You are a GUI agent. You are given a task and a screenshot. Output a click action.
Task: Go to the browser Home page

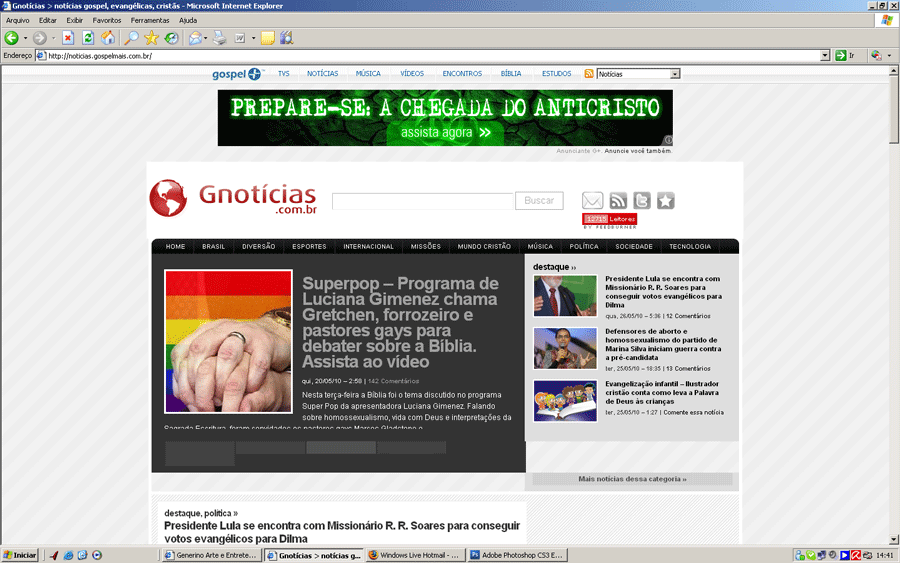pos(107,38)
